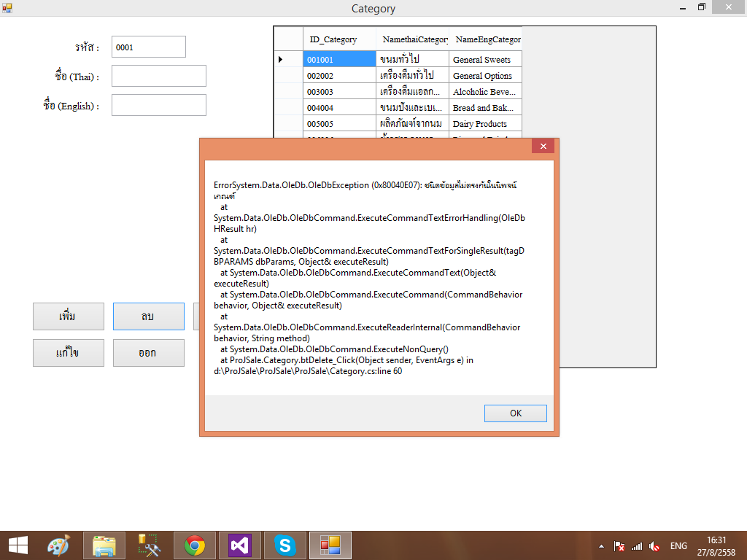This screenshot has height=560, width=747.
Task: Select the ผลิตภัณฑ์จากนม cell
Action: (x=413, y=124)
